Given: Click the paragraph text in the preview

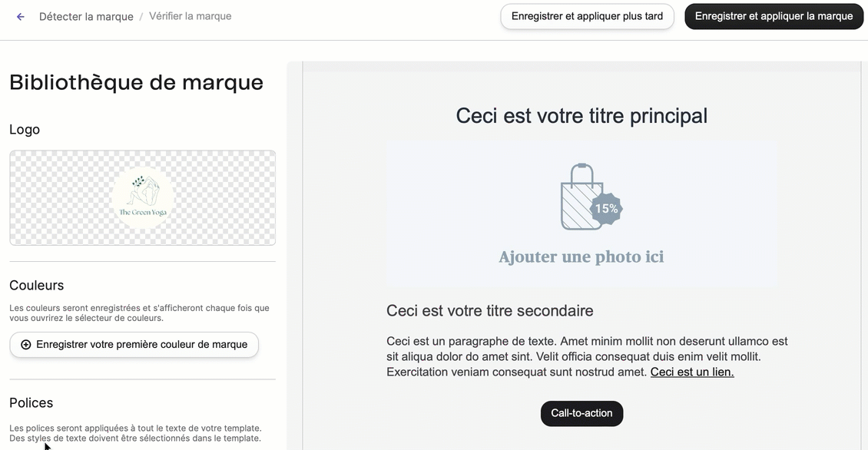Looking at the screenshot, I should 587,356.
